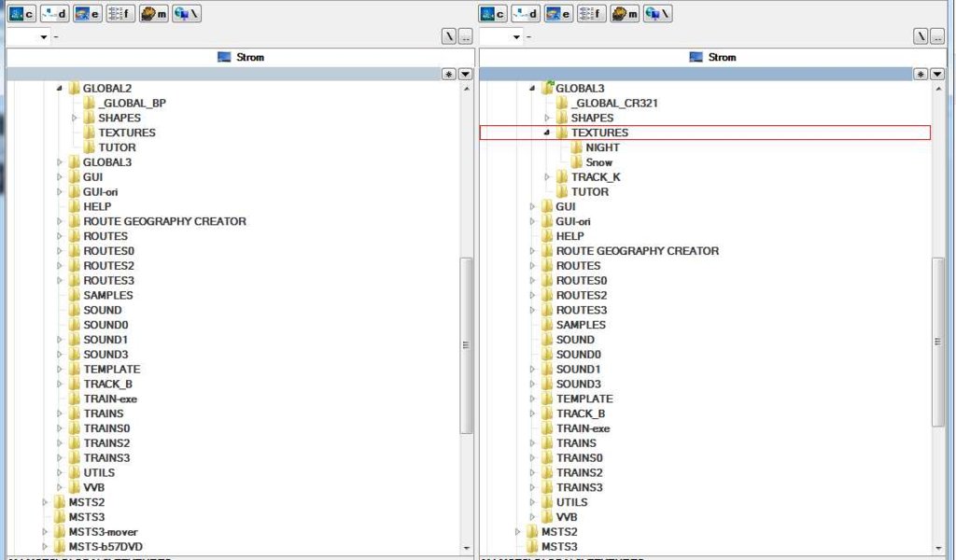The width and height of the screenshot is (956, 560).
Task: Select MSTS3 folder in right tree
Action: pos(559,547)
